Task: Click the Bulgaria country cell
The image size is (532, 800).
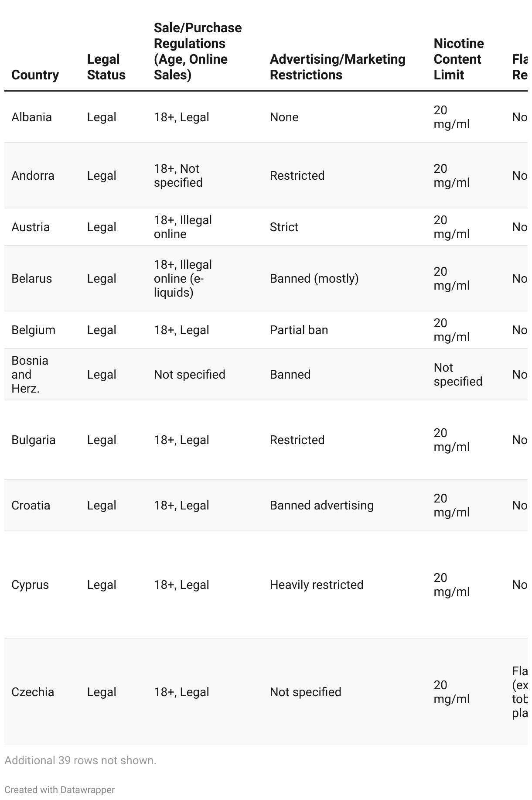Action: pos(33,440)
